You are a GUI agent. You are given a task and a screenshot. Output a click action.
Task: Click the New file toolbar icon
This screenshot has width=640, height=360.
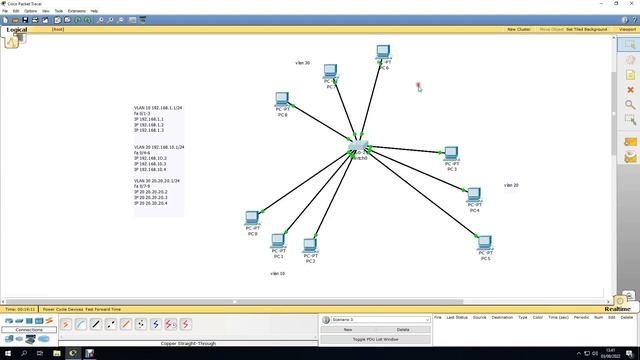5,20
